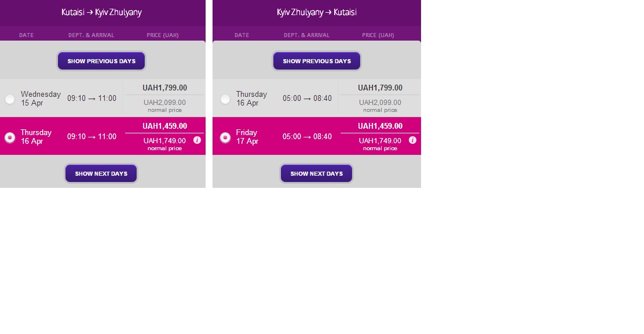Click 09:10 → 11:00 time on Wednesday row

[x=92, y=99]
